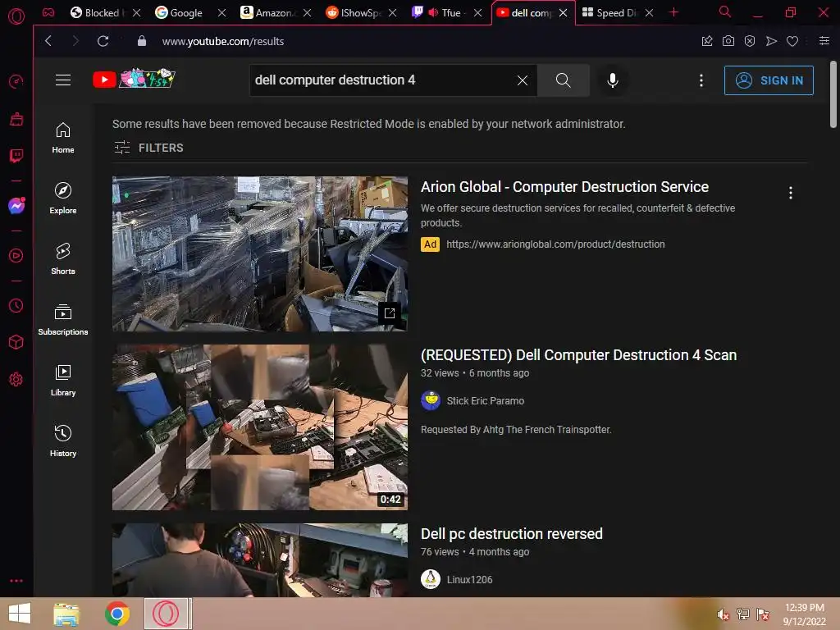Viewport: 840px width, 630px height.
Task: Open a new browser tab
Action: tap(674, 12)
